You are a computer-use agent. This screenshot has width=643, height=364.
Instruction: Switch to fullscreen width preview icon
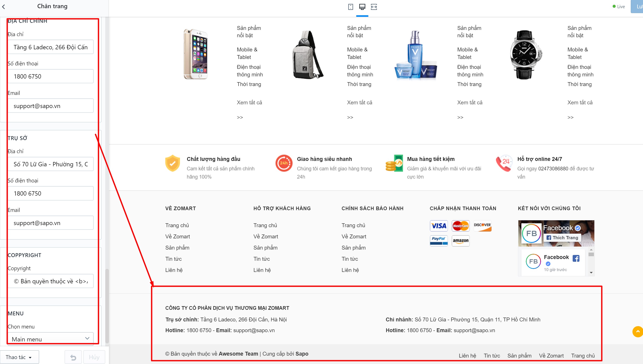click(374, 7)
